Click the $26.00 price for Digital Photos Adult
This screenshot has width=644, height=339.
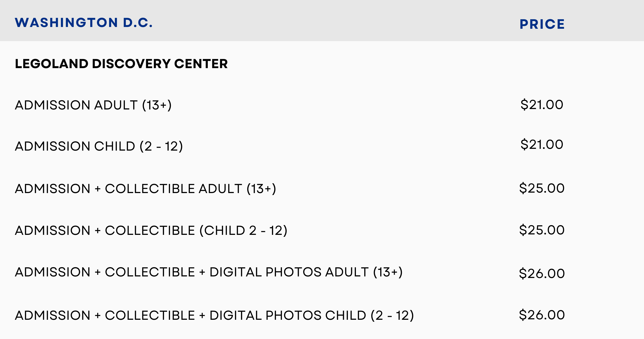point(542,273)
